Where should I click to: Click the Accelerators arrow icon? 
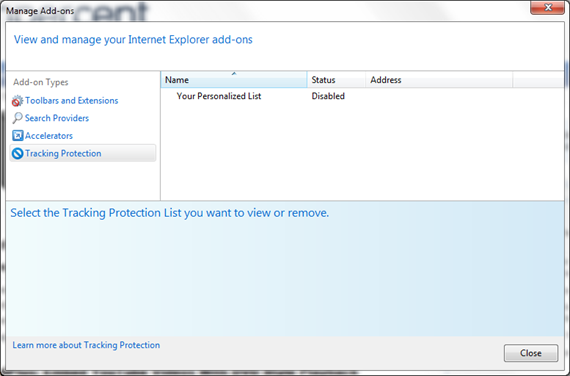17,136
